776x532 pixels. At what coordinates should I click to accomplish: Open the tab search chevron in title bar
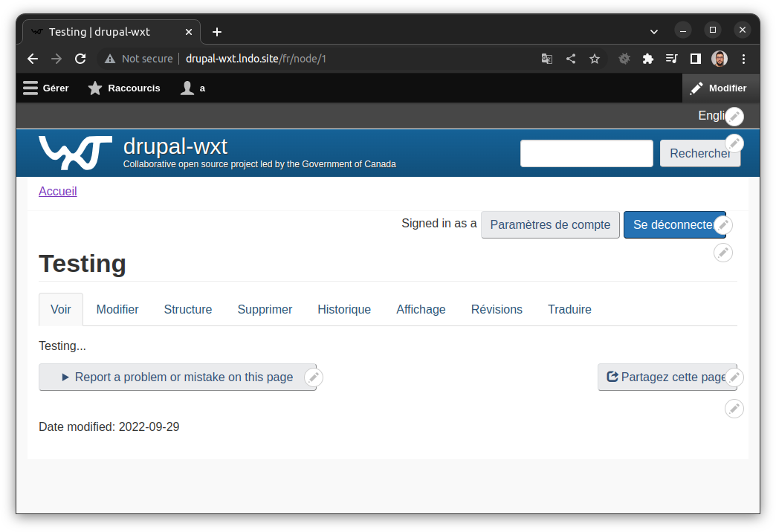point(653,31)
